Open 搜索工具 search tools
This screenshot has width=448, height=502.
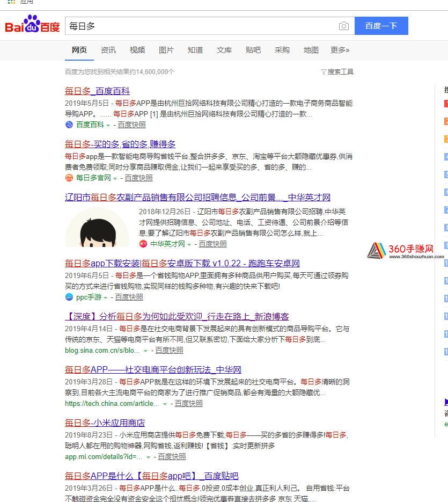point(341,72)
